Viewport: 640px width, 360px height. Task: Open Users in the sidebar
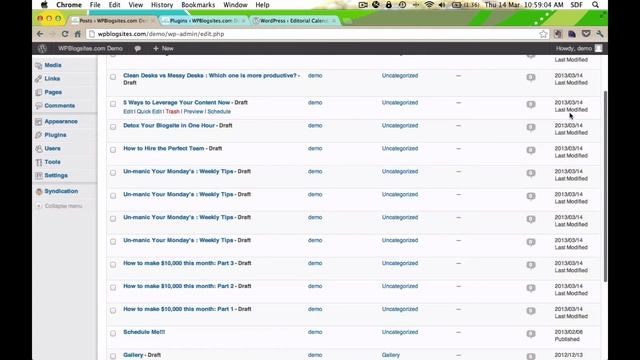click(x=52, y=149)
